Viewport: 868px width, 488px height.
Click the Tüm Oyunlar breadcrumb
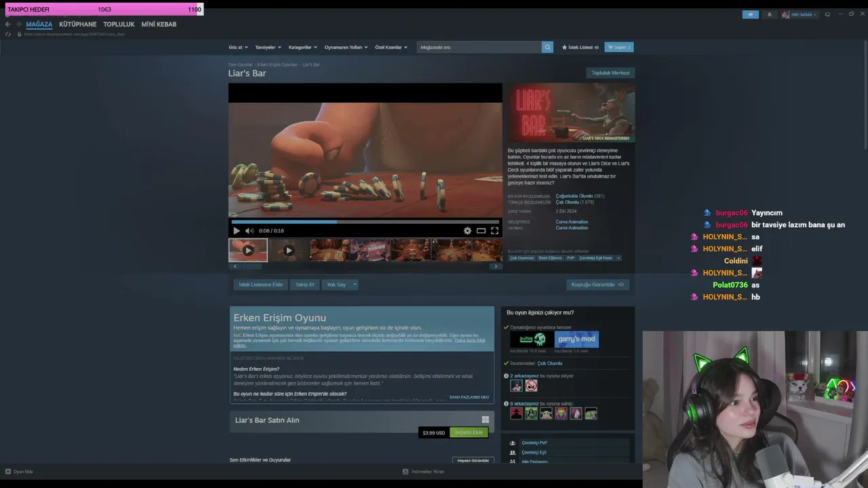coord(240,64)
